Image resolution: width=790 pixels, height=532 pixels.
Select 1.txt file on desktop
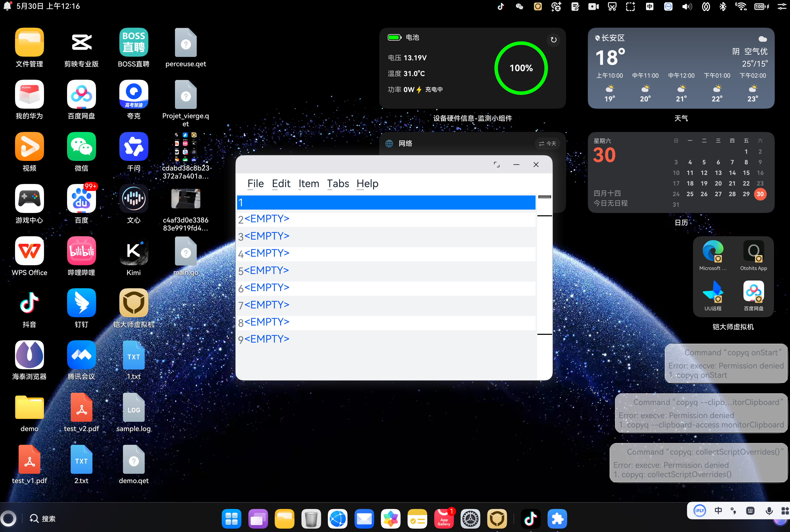134,355
